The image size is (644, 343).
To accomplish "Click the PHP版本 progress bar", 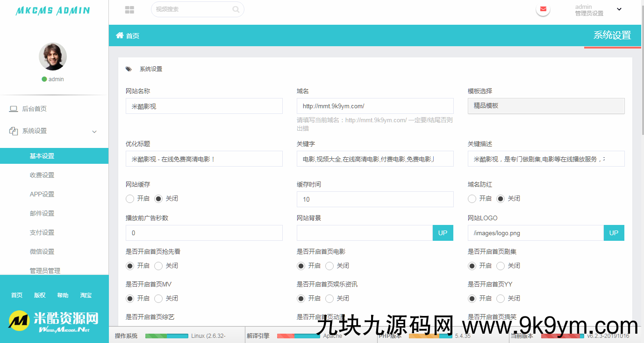I will [430, 335].
